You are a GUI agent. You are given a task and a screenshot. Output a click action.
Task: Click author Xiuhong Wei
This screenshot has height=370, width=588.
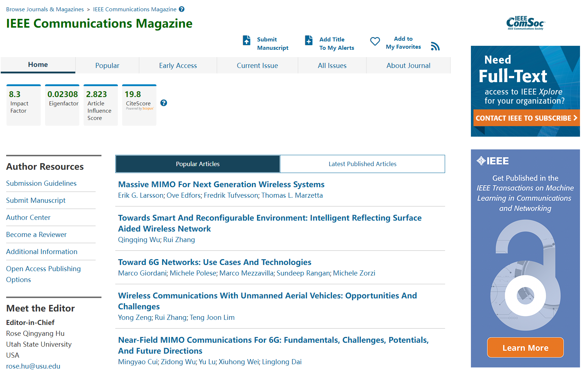tap(239, 362)
